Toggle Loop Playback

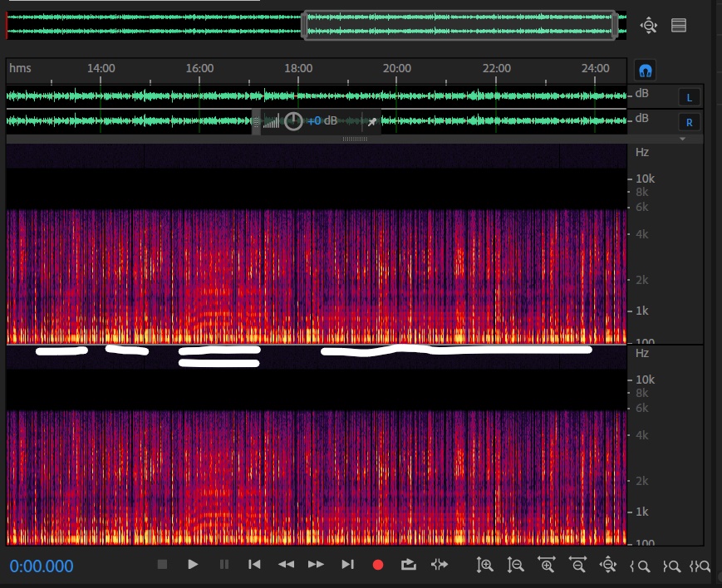409,565
